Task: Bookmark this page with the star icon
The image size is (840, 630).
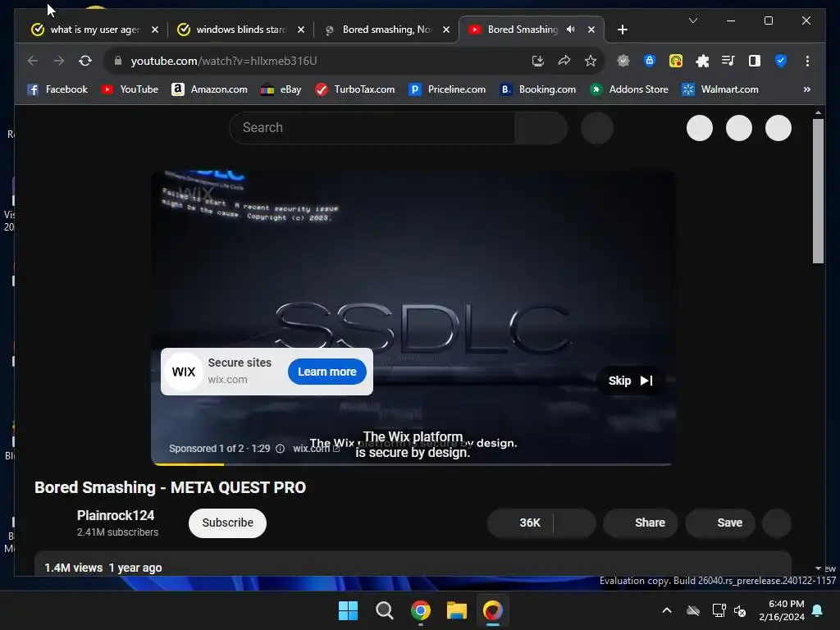Action: click(x=591, y=61)
